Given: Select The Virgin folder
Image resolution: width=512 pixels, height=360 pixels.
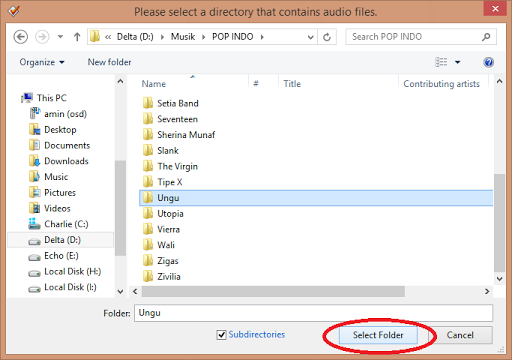Looking at the screenshot, I should click(x=170, y=166).
